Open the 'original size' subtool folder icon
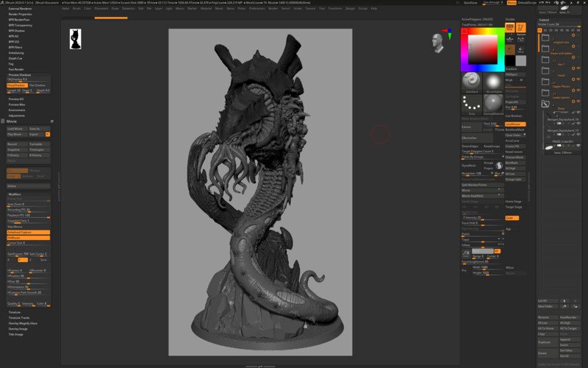Image resolution: width=588 pixels, height=368 pixels. point(545,38)
